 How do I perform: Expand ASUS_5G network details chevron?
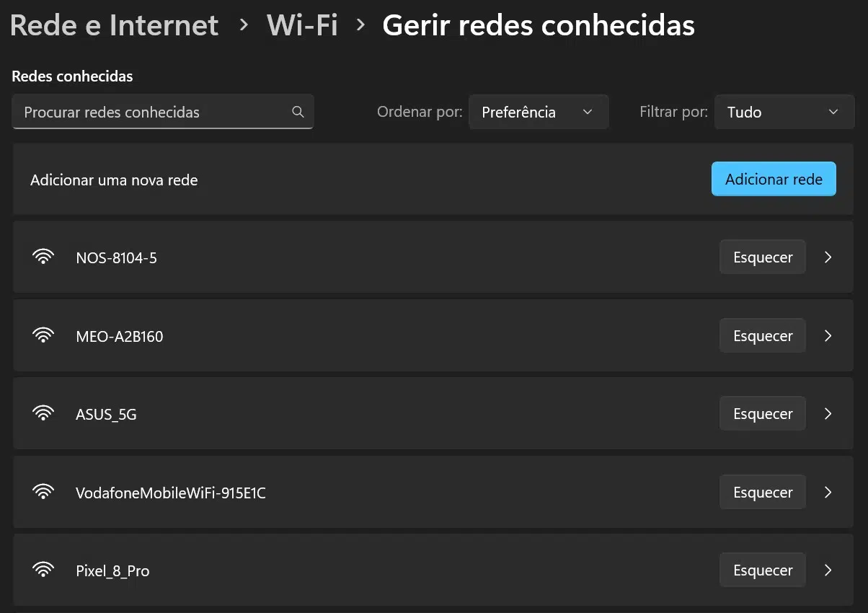[828, 414]
